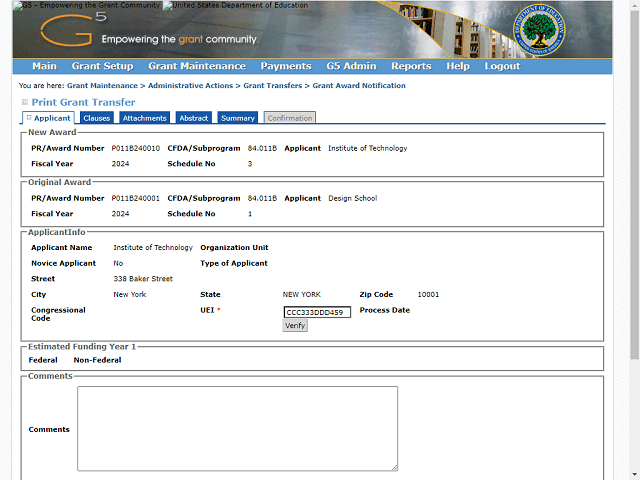
Task: Switch to the Clauses tab
Action: [97, 118]
